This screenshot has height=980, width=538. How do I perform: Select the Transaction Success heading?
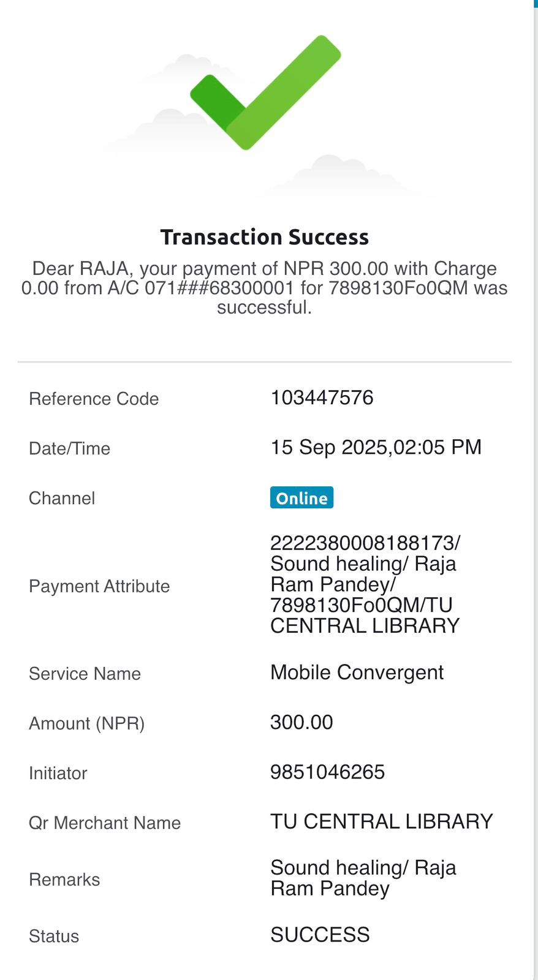pos(265,237)
